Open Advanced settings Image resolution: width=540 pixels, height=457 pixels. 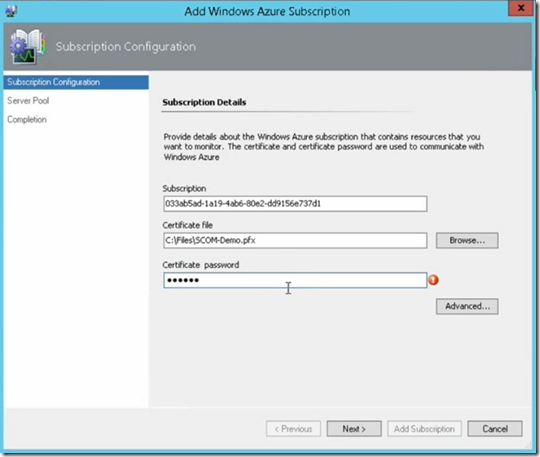[467, 306]
